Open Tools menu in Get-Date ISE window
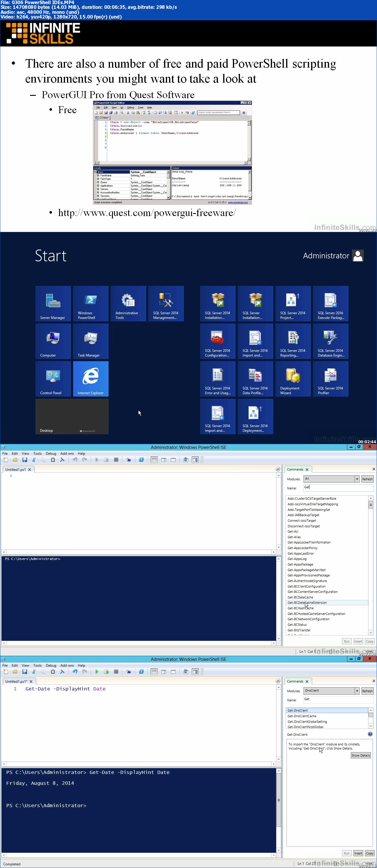 (x=37, y=665)
